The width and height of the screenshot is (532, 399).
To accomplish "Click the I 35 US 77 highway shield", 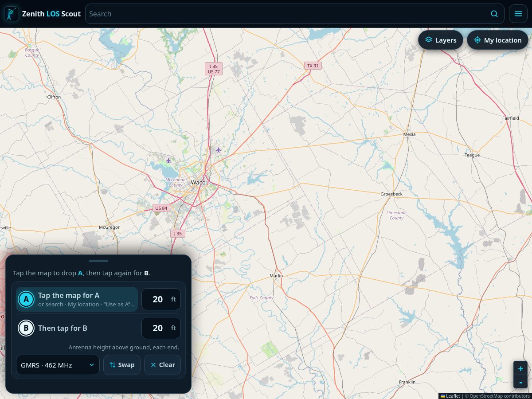I will coord(214,69).
